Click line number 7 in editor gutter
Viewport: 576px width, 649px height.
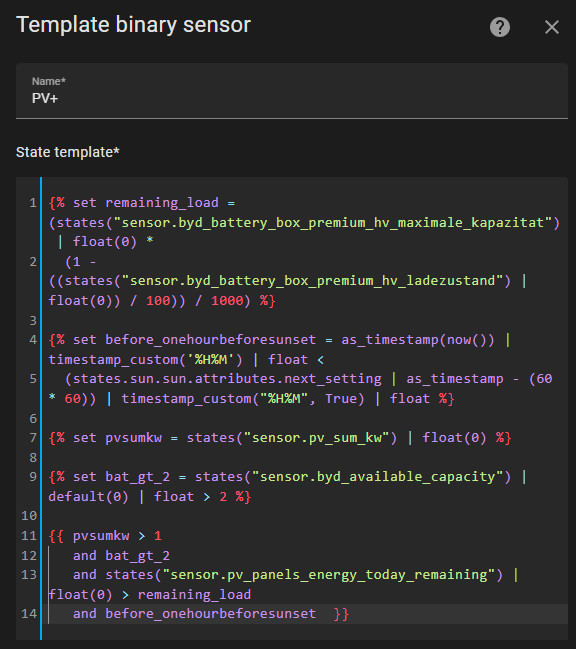click(x=33, y=438)
